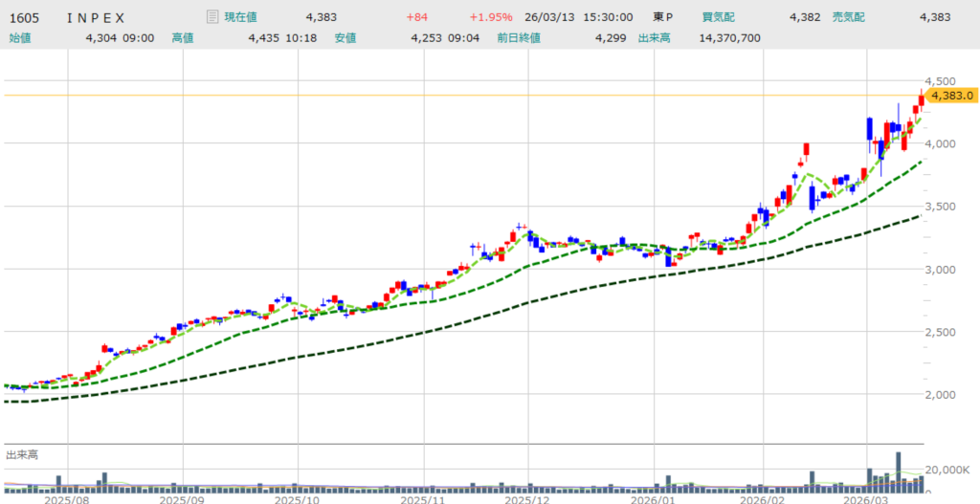
Task: Click the +1.95% change percentage
Action: 490,16
